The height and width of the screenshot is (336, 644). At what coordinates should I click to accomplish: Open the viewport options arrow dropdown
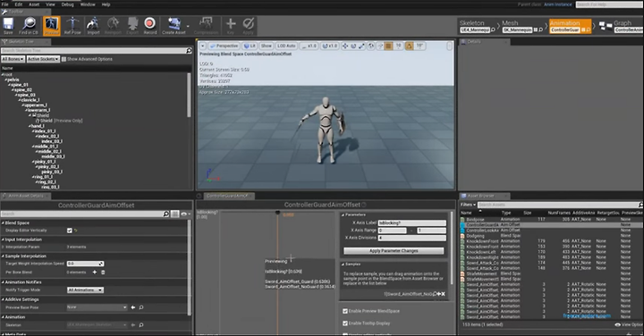coord(202,46)
